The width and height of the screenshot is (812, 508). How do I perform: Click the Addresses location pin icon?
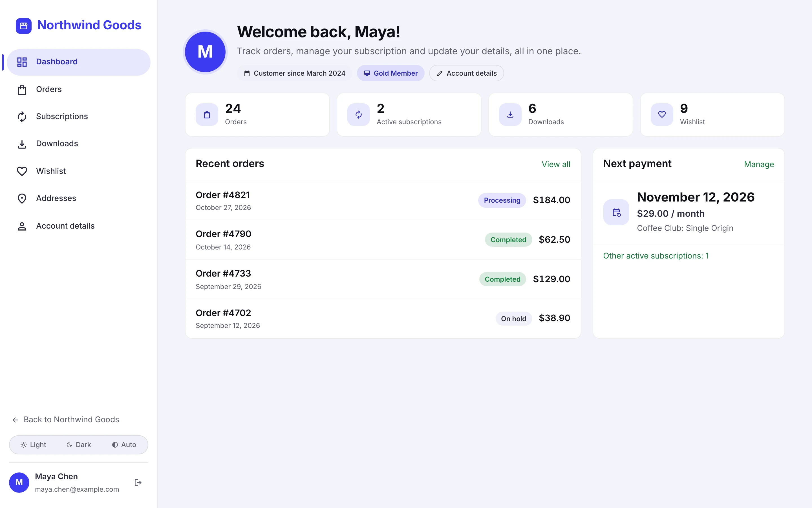[22, 199]
